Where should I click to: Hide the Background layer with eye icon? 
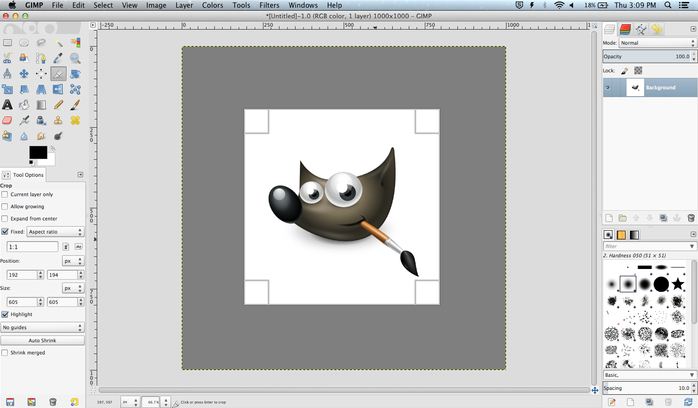click(609, 88)
